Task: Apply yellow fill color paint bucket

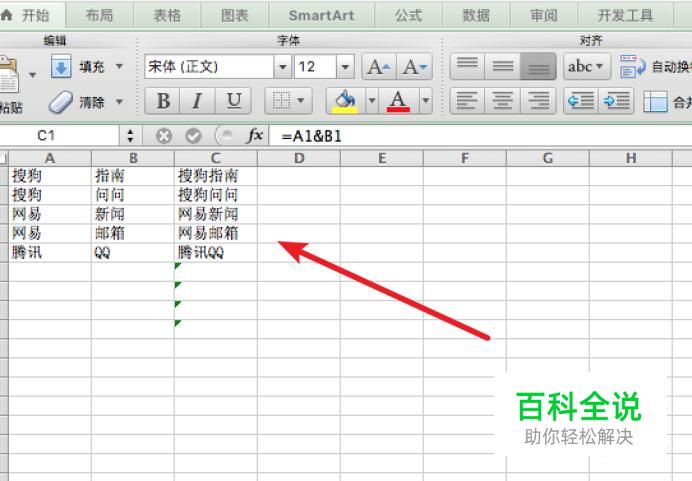Action: click(x=346, y=101)
